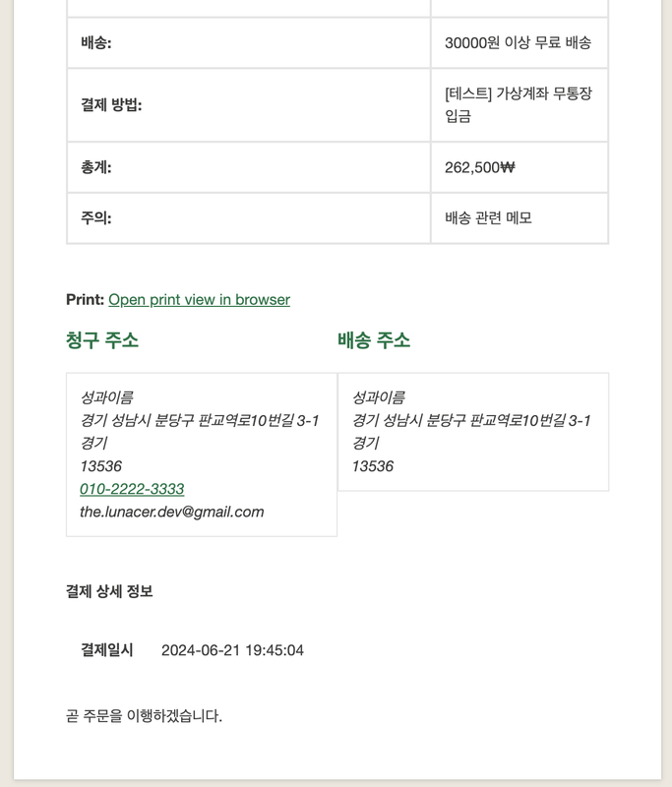Image resolution: width=672 pixels, height=787 pixels.
Task: Click the payment timestamp 2024-06-21 19:45:04
Action: [x=232, y=650]
